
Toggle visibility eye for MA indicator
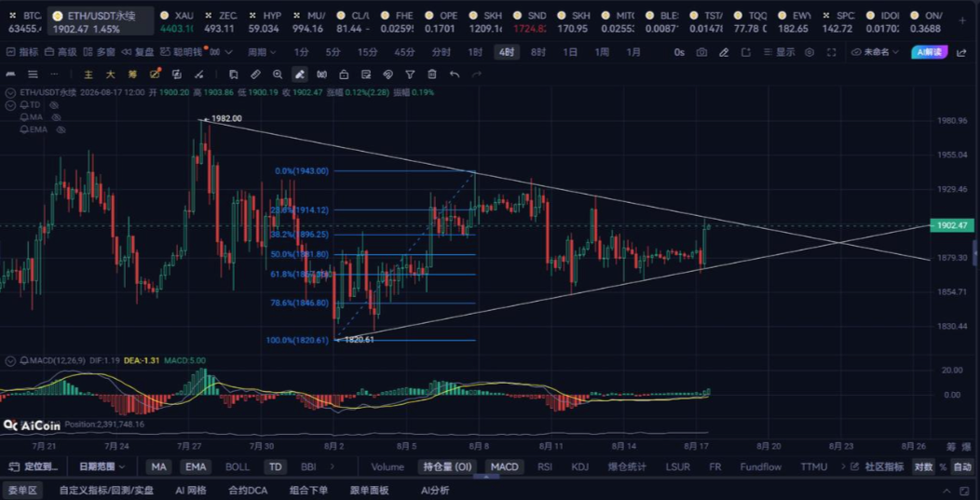pyautogui.click(x=56, y=117)
